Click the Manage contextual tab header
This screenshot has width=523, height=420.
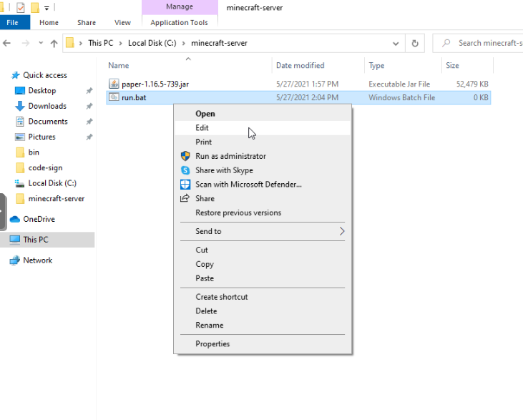tap(180, 7)
